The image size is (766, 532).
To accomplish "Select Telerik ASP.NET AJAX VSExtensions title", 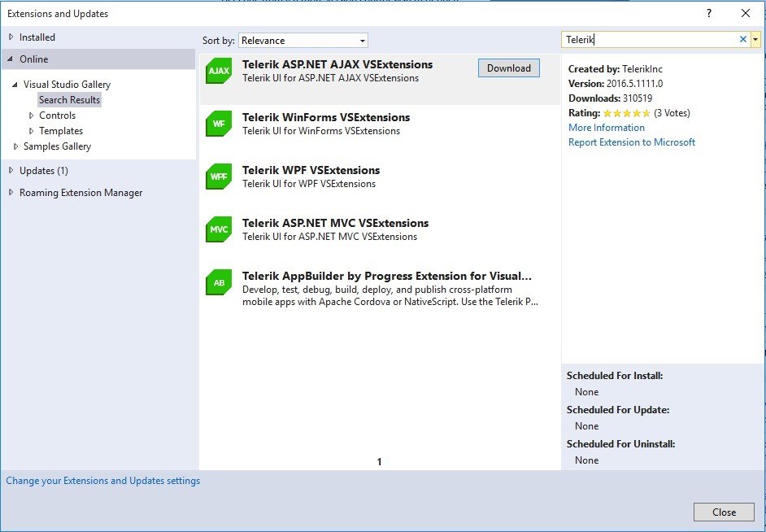I will (x=337, y=64).
